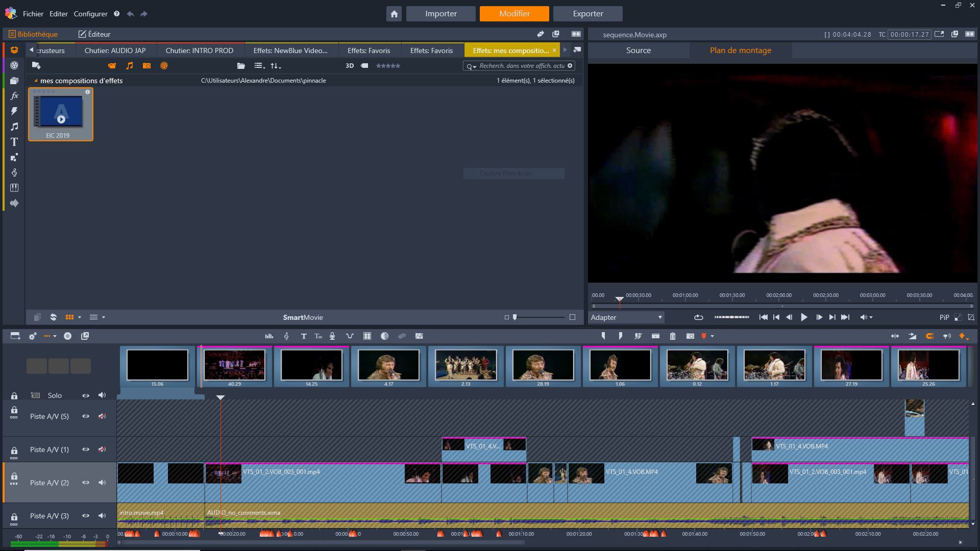Screen dimensions: 980x551
Task: Click the audio mixer icon
Action: click(269, 336)
